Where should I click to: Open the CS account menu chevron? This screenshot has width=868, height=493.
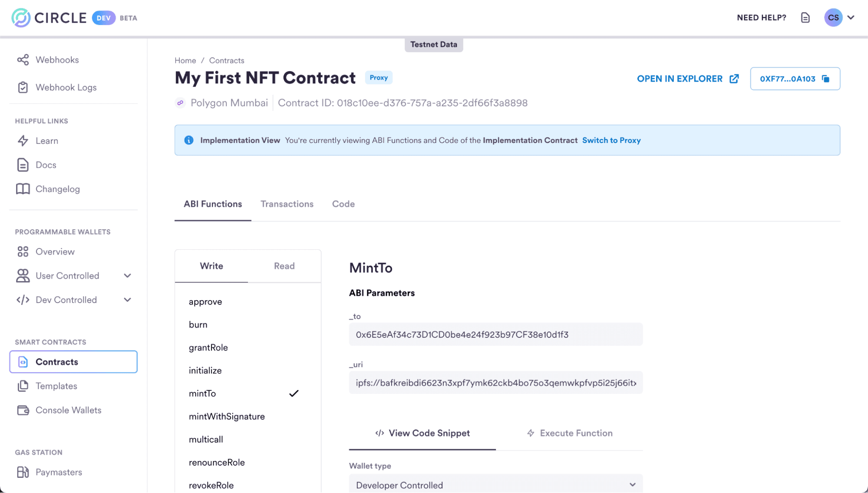[x=851, y=18]
